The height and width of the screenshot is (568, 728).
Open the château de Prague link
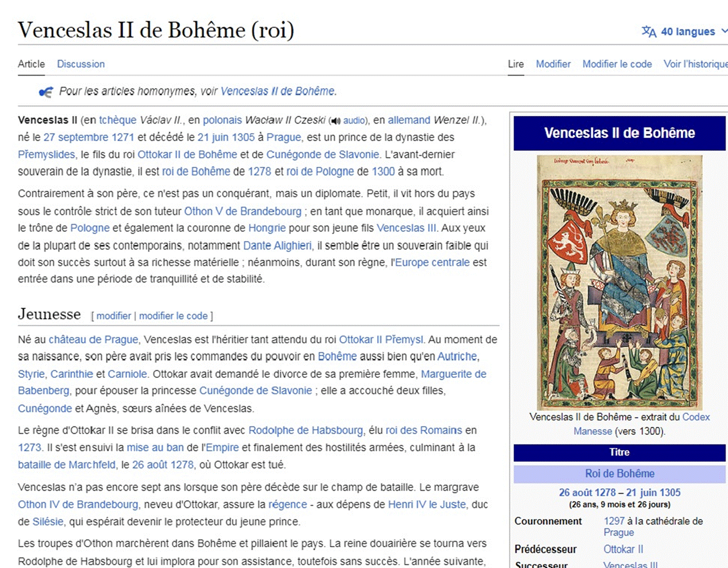point(93,339)
